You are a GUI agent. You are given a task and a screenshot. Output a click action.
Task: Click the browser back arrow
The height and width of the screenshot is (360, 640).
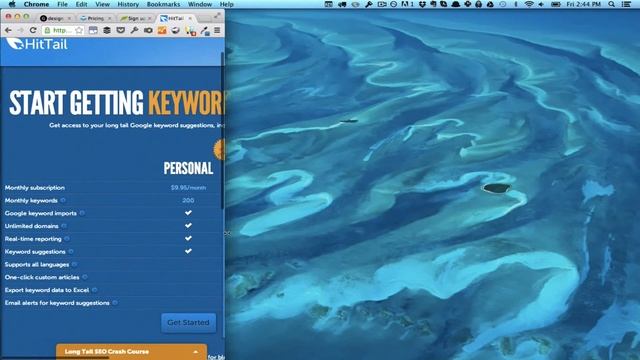pos(8,31)
